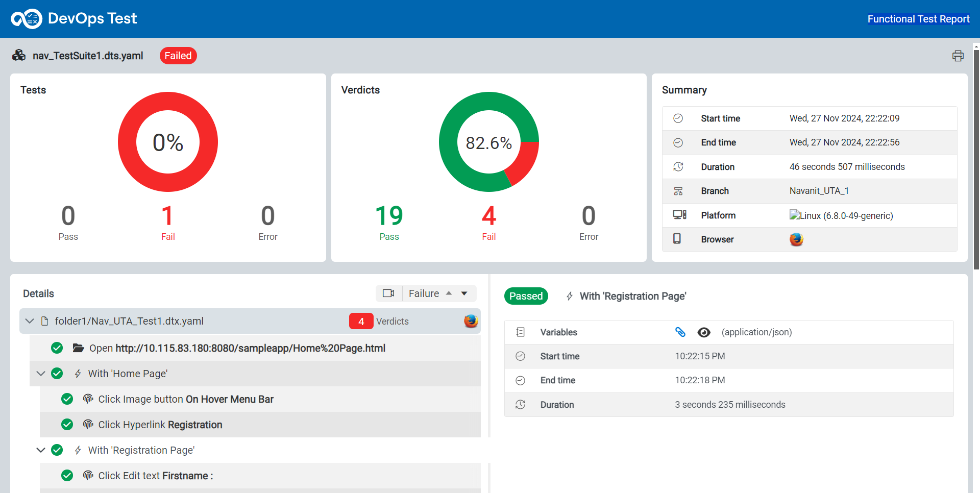Collapse the With 'Home Page' step
980x493 pixels.
click(x=41, y=374)
